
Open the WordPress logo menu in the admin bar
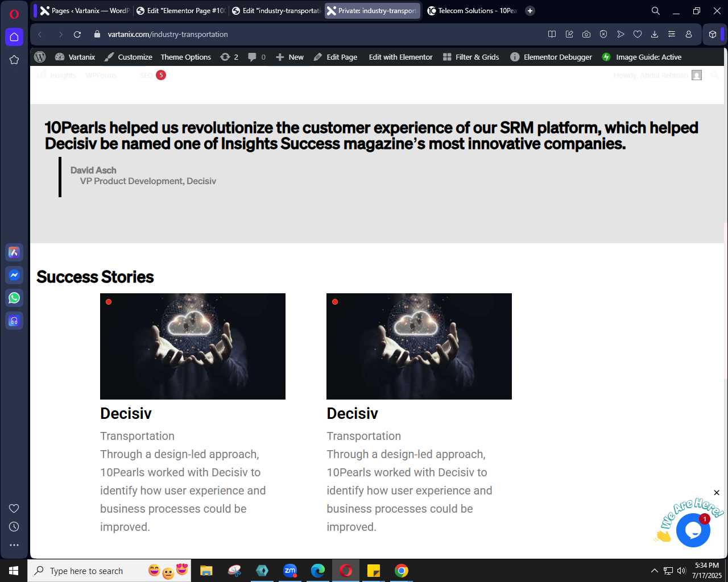(x=40, y=57)
